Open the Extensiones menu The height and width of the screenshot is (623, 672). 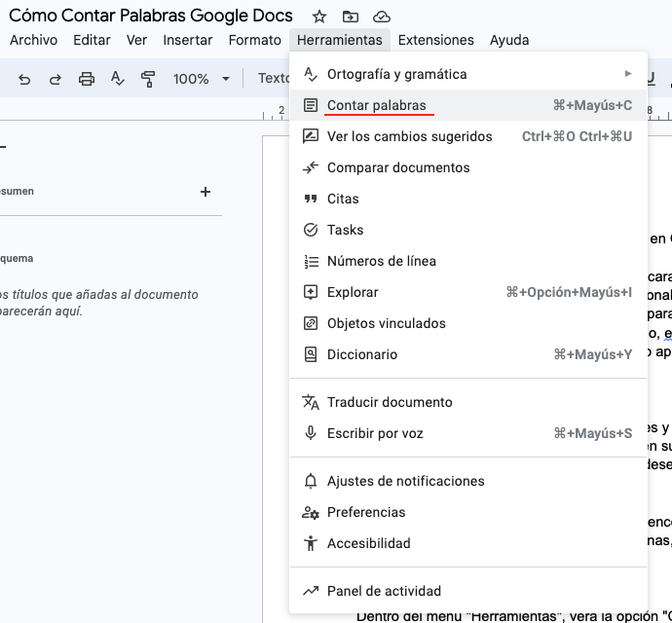tap(436, 40)
